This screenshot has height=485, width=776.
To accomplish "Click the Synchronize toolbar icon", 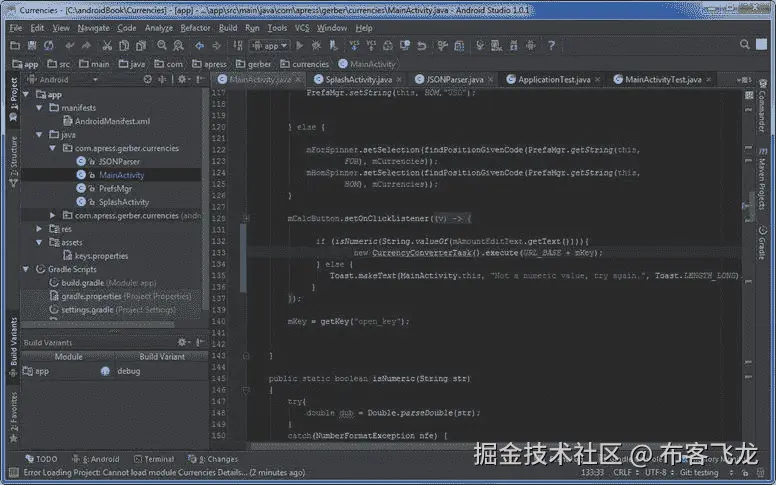I will (x=48, y=46).
